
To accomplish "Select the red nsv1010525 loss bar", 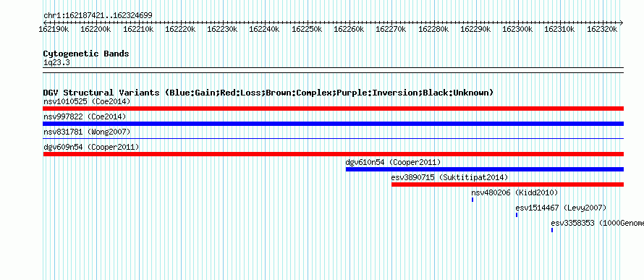I will pyautogui.click(x=333, y=109).
